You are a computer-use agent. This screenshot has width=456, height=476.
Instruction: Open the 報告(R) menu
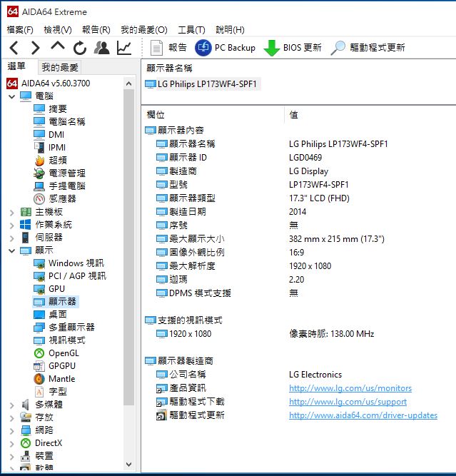click(x=96, y=30)
